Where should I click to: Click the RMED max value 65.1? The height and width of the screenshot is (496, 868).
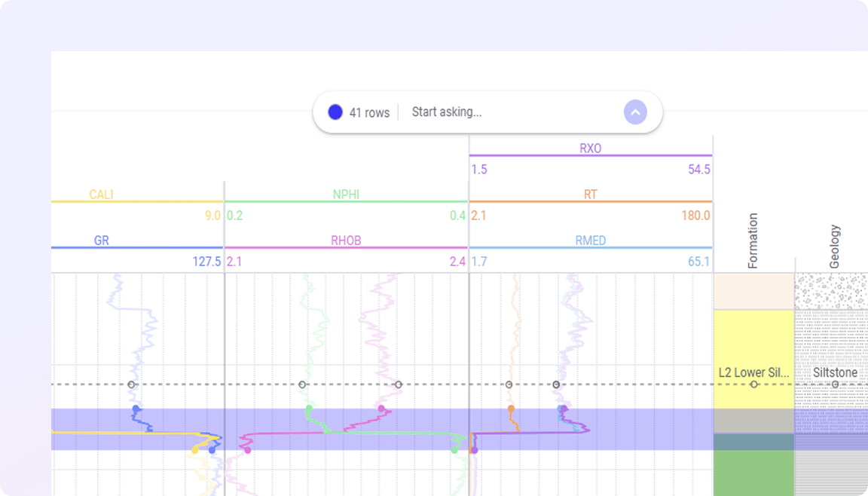point(698,262)
